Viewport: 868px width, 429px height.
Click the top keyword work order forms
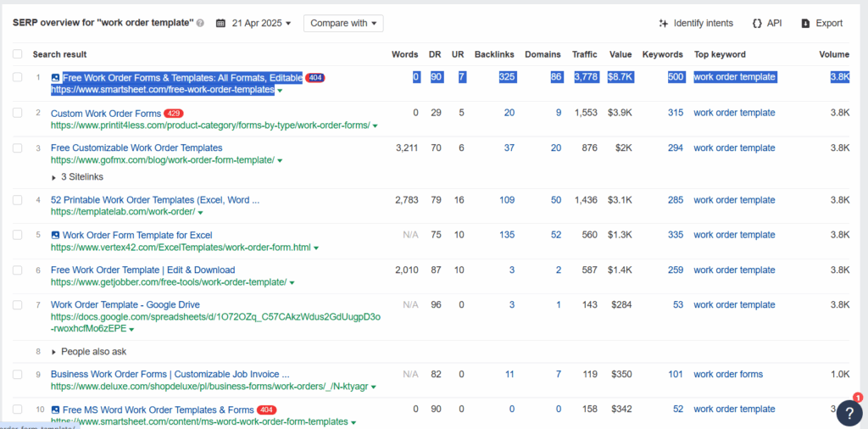728,374
